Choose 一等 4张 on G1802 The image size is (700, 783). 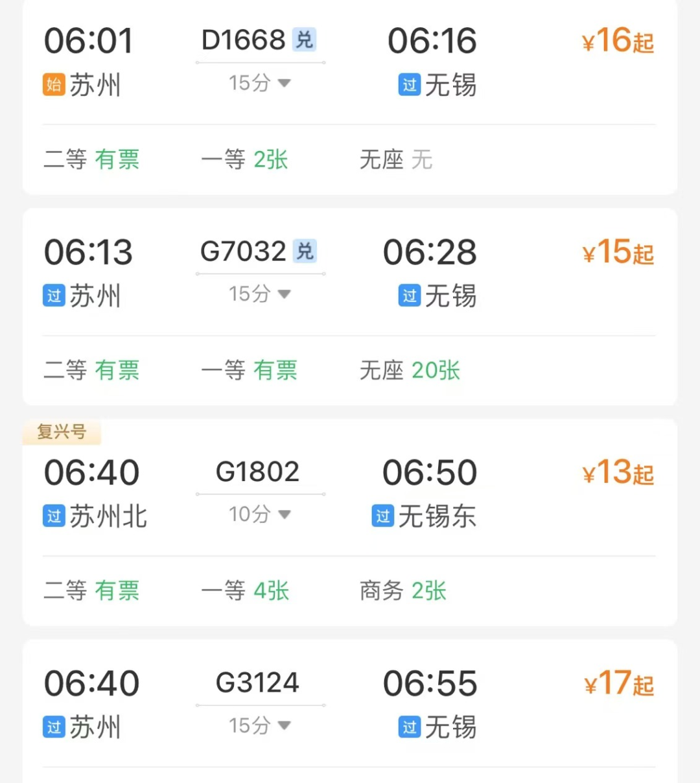(245, 591)
